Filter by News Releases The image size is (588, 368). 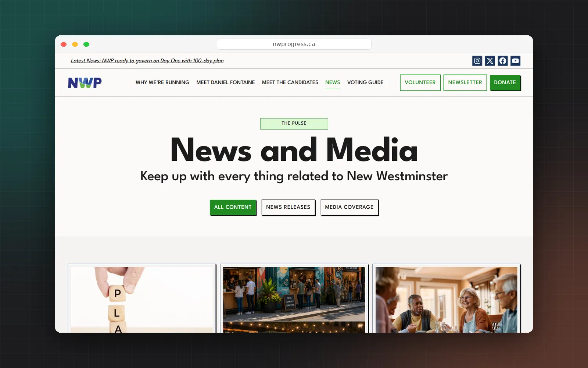pos(288,207)
